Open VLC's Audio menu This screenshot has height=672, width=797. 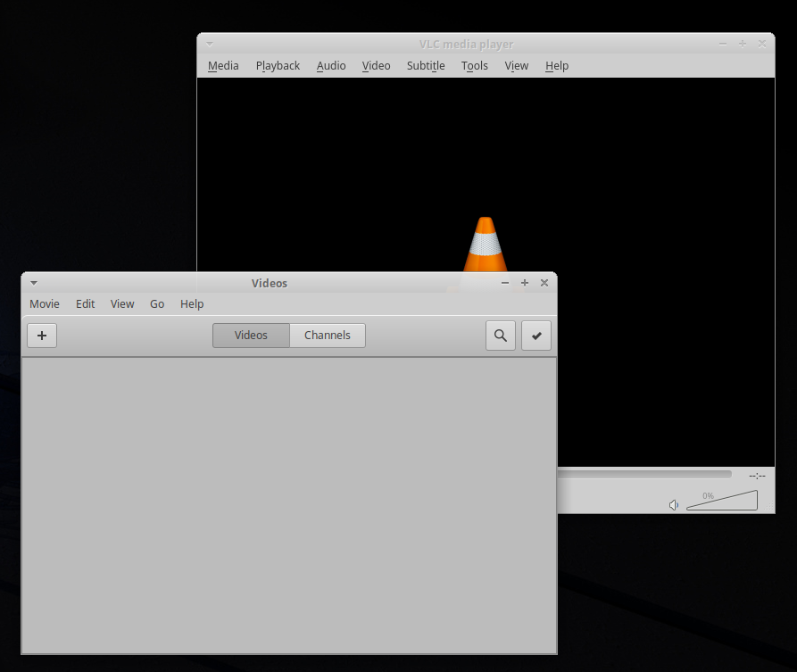coord(331,65)
